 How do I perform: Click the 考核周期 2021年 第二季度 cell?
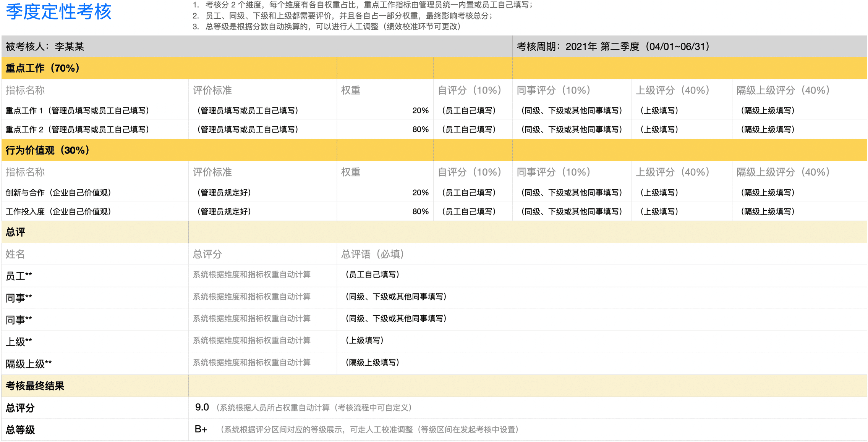(690, 47)
